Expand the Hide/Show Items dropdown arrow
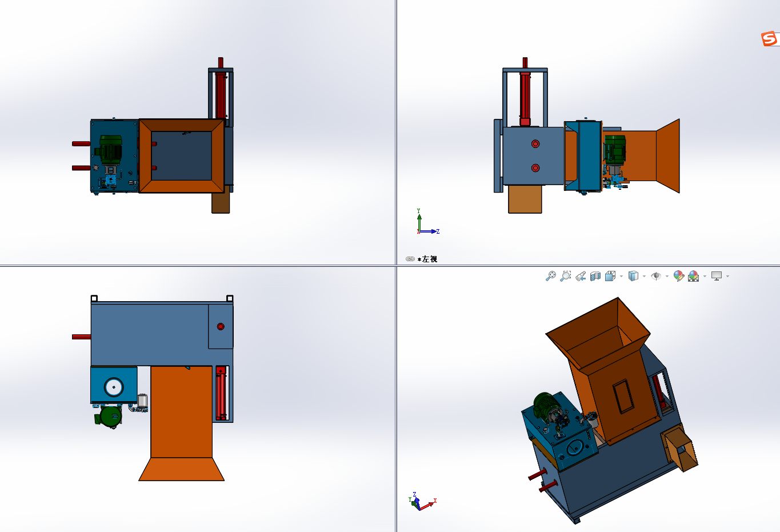 pyautogui.click(x=667, y=276)
